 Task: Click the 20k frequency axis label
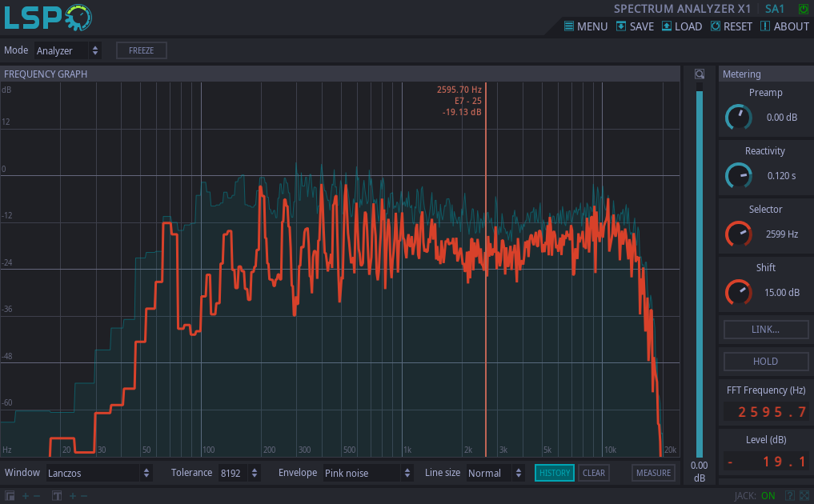[x=670, y=450]
